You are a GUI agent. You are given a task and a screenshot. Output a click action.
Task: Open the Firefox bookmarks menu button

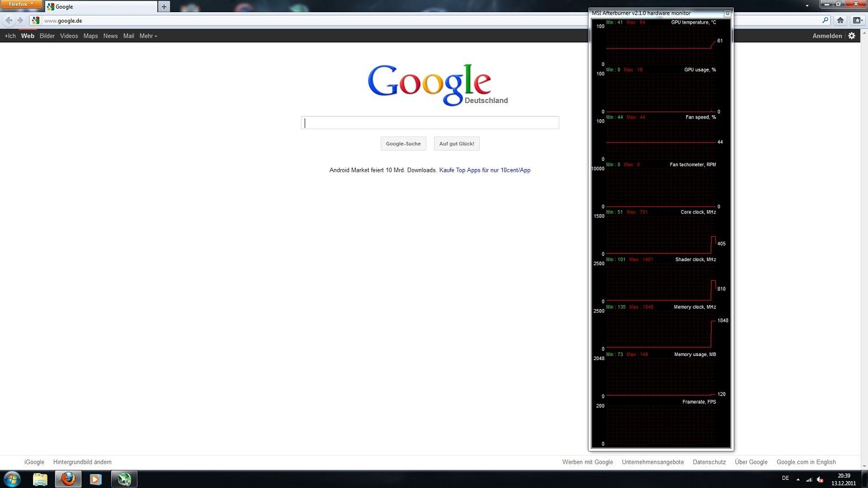tap(857, 20)
